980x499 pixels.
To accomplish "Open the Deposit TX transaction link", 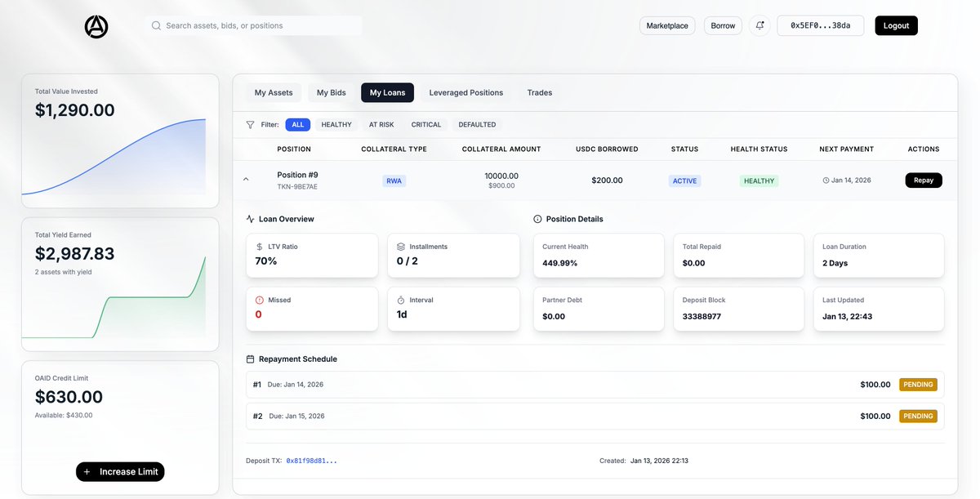I will point(311,460).
